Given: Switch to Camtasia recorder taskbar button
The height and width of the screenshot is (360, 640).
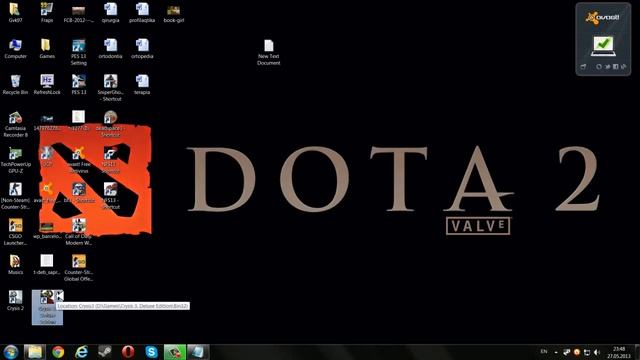Looking at the screenshot, I should pos(175,352).
